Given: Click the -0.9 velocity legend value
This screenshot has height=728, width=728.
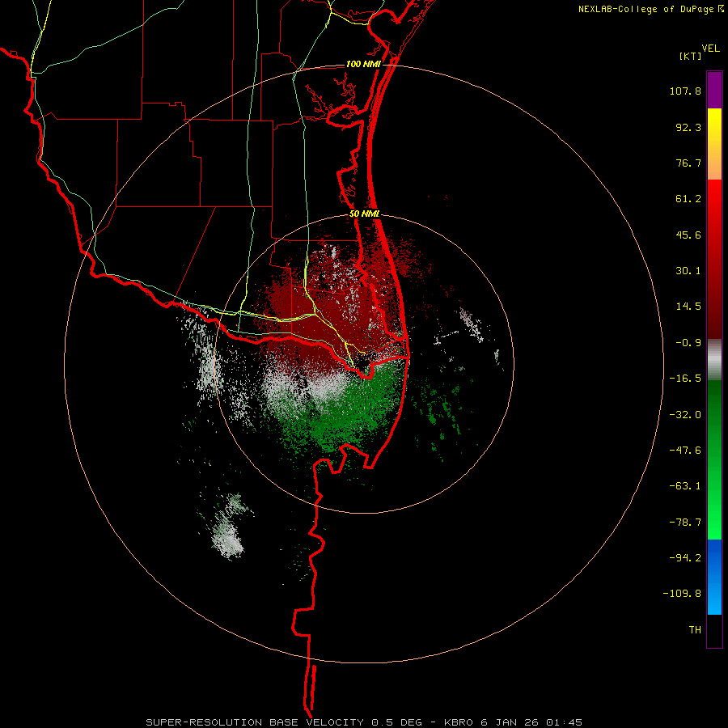Looking at the screenshot, I should pyautogui.click(x=688, y=343).
